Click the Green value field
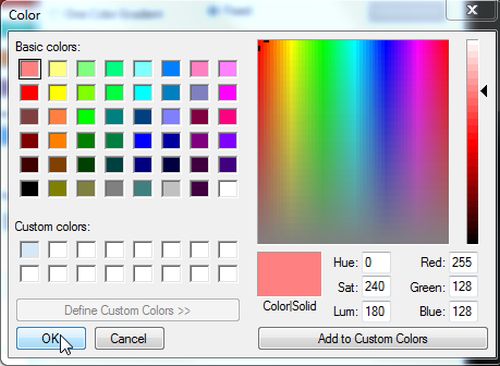Image resolution: width=500 pixels, height=366 pixels. coord(463,287)
